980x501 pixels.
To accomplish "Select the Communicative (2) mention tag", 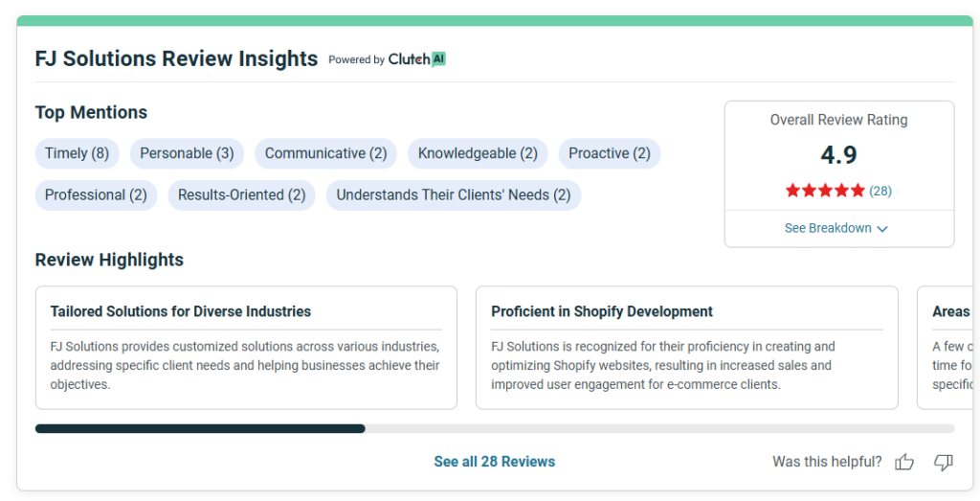I will (325, 153).
